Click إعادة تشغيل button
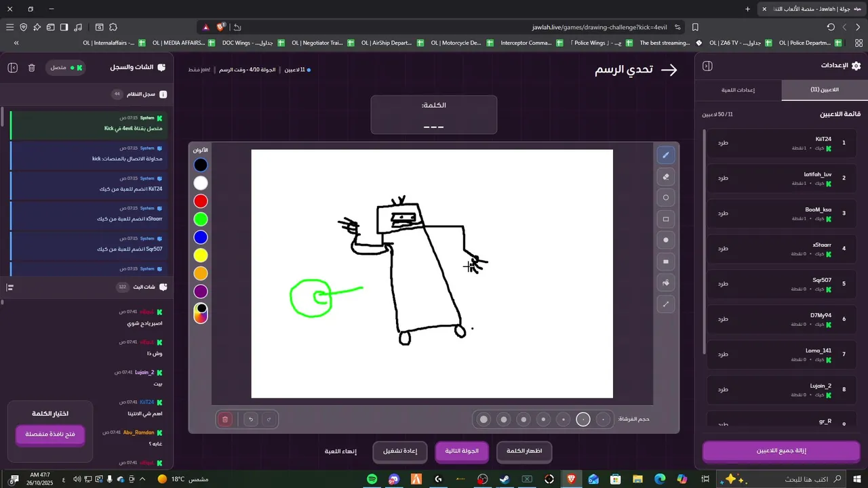Image resolution: width=868 pixels, height=488 pixels. tap(400, 451)
